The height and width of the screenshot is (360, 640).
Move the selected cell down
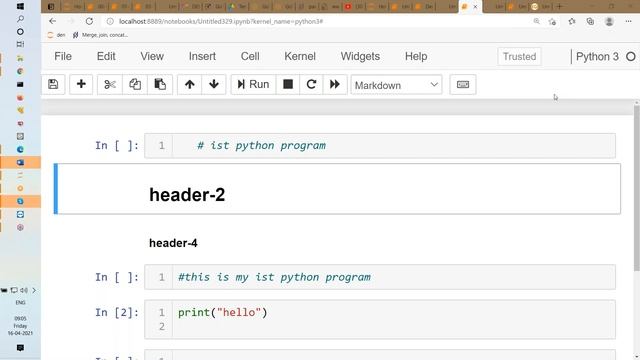tap(213, 84)
